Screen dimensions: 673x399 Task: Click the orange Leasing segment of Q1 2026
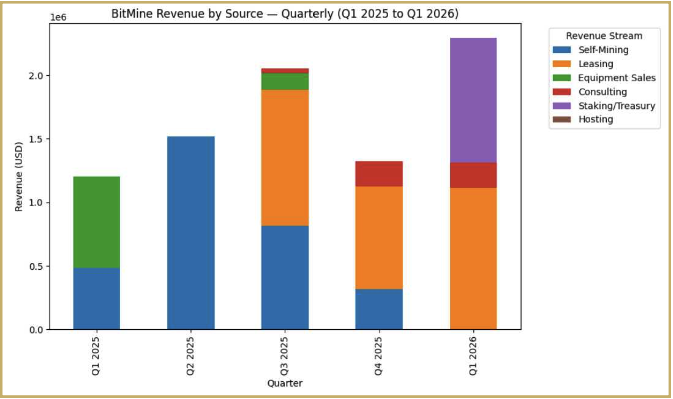pos(473,259)
